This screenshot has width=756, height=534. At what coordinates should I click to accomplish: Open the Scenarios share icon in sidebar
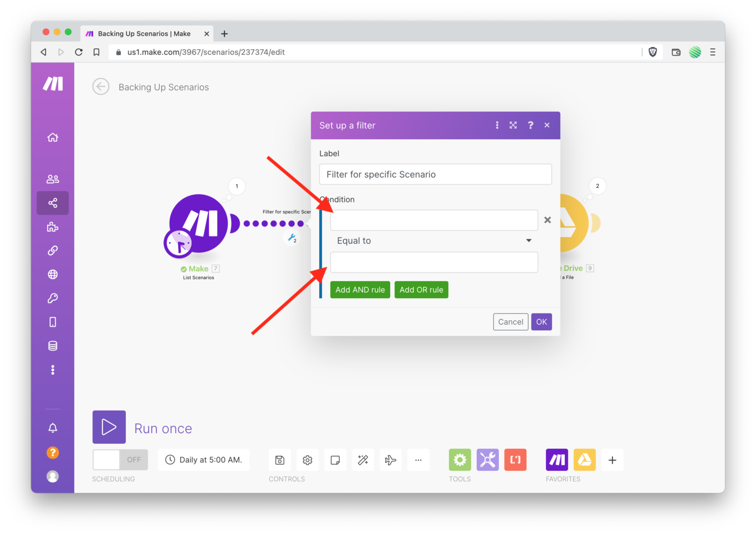click(x=53, y=203)
